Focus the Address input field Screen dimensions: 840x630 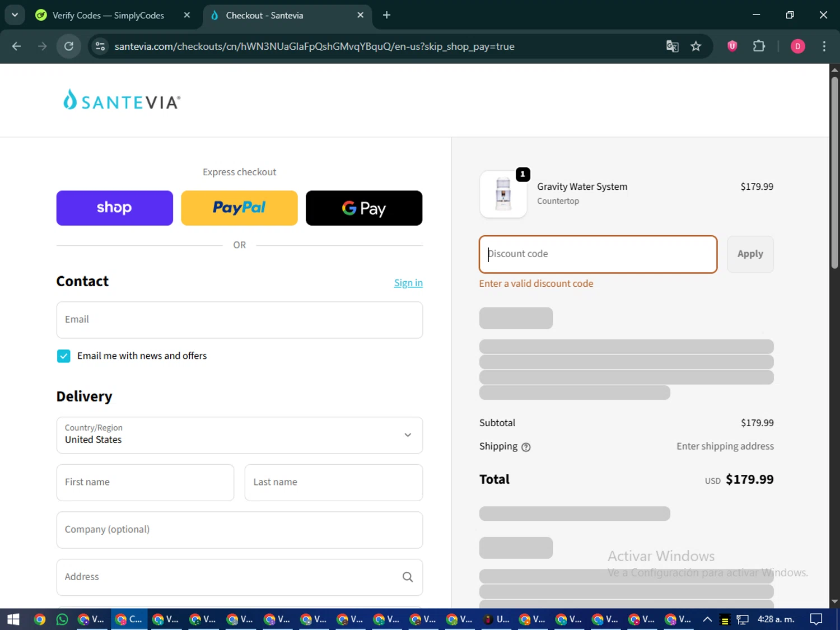(240, 577)
